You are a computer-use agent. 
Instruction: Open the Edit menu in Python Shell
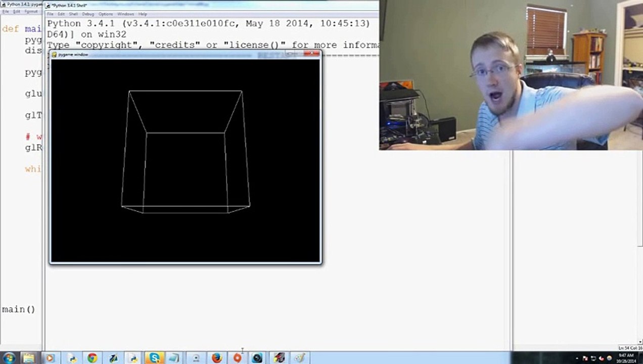click(x=61, y=14)
